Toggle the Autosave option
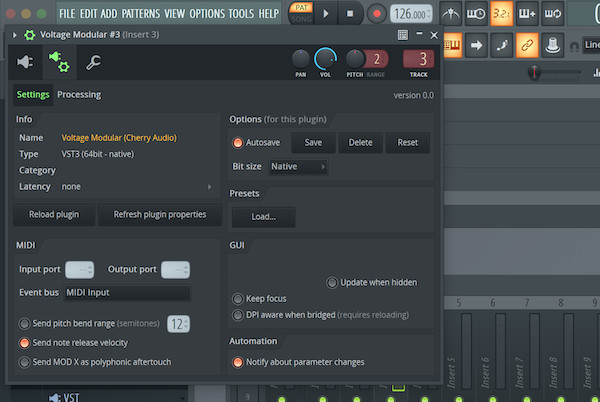Screen dimensions: 600x402 pos(256,143)
